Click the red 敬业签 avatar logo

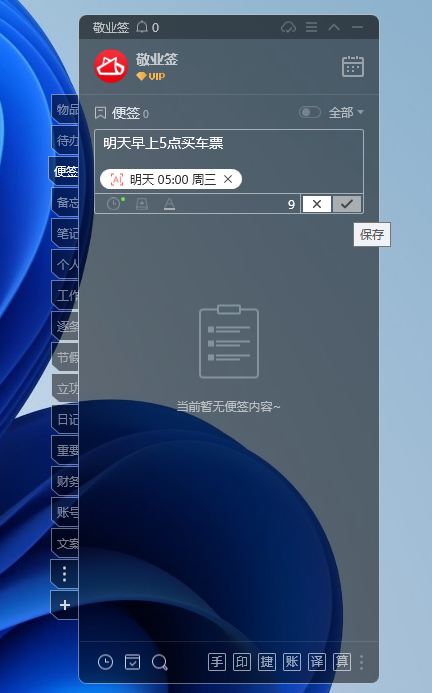111,66
